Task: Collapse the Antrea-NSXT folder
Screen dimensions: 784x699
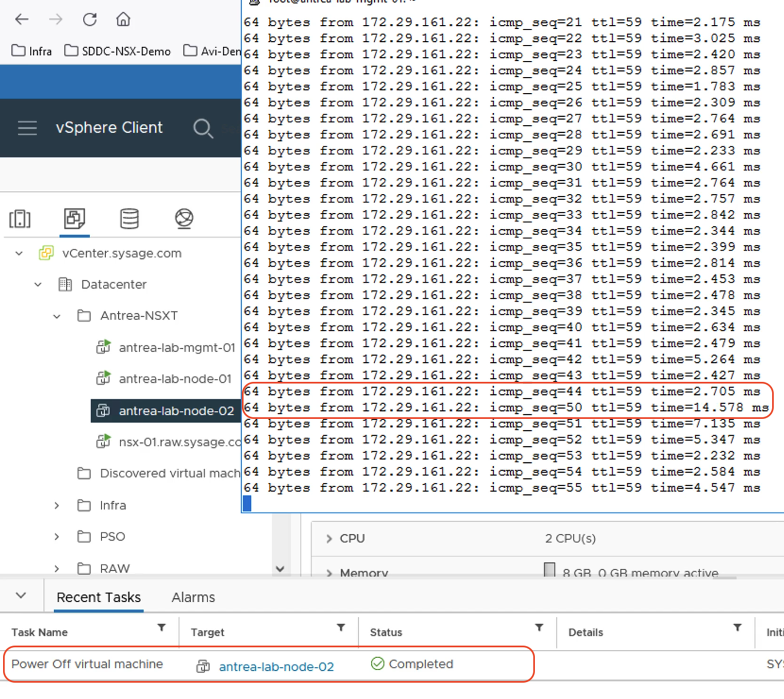Action: point(57,316)
